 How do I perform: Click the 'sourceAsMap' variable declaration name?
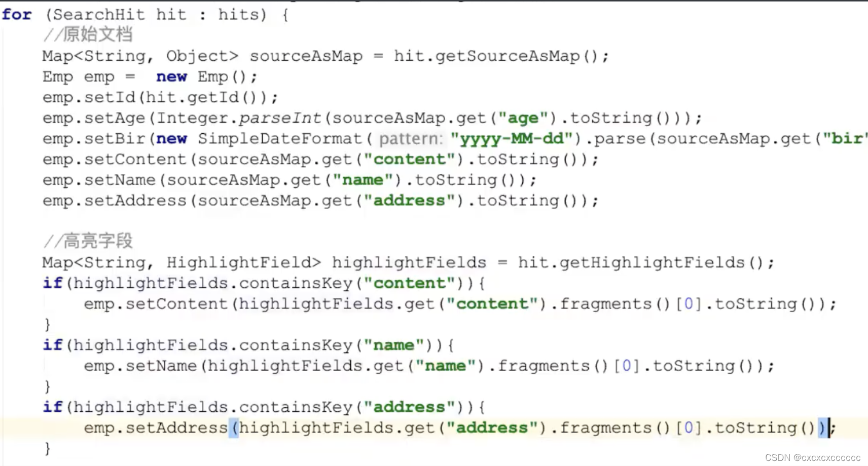coord(306,56)
